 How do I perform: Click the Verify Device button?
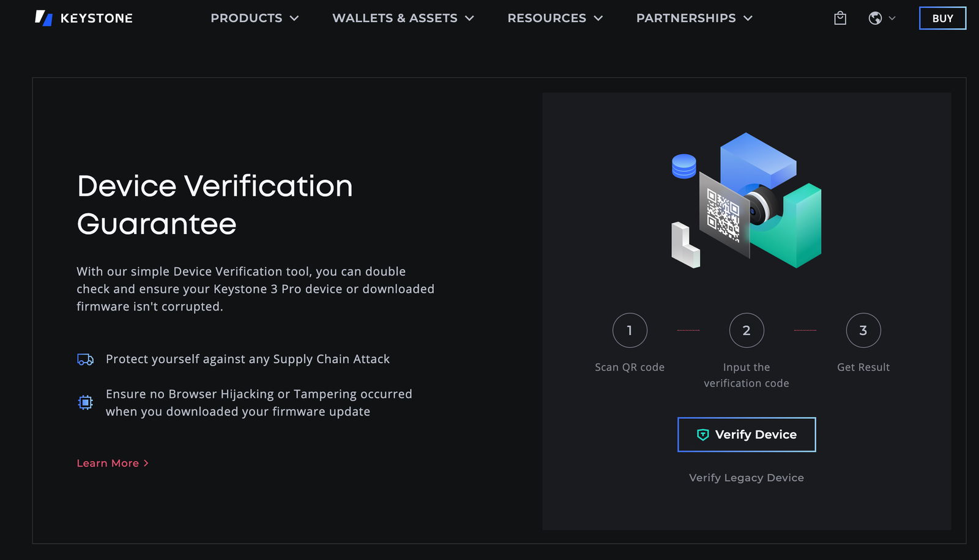click(746, 434)
